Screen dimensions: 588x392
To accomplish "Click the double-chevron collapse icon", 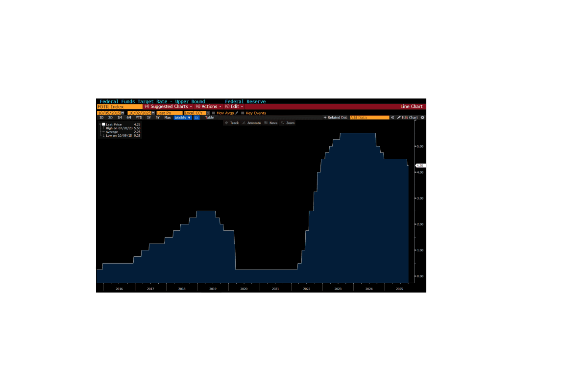I will (x=392, y=118).
